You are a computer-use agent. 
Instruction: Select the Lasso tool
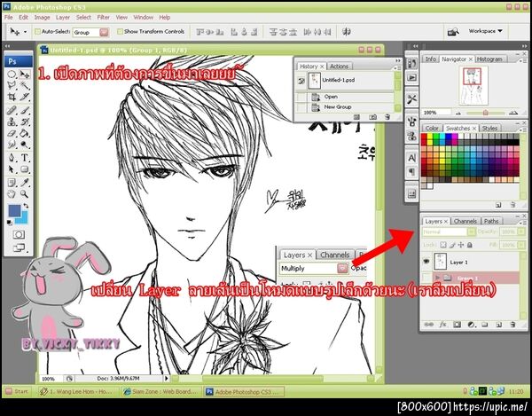(x=12, y=85)
